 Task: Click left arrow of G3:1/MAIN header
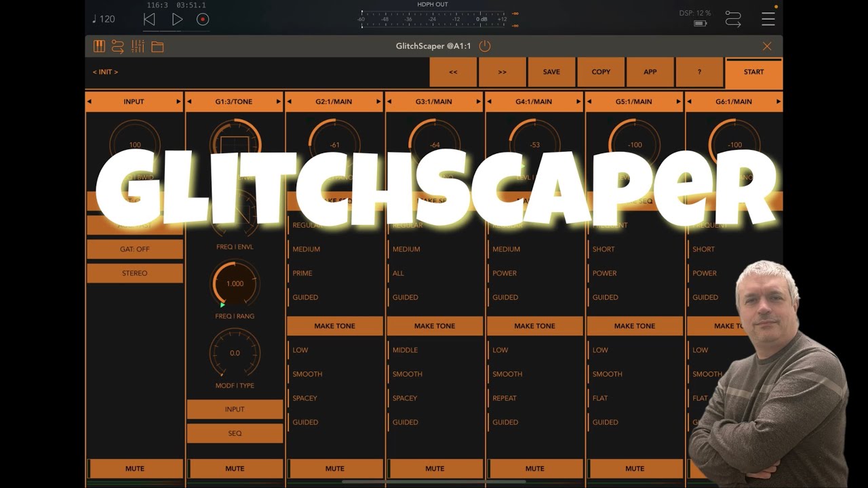389,102
